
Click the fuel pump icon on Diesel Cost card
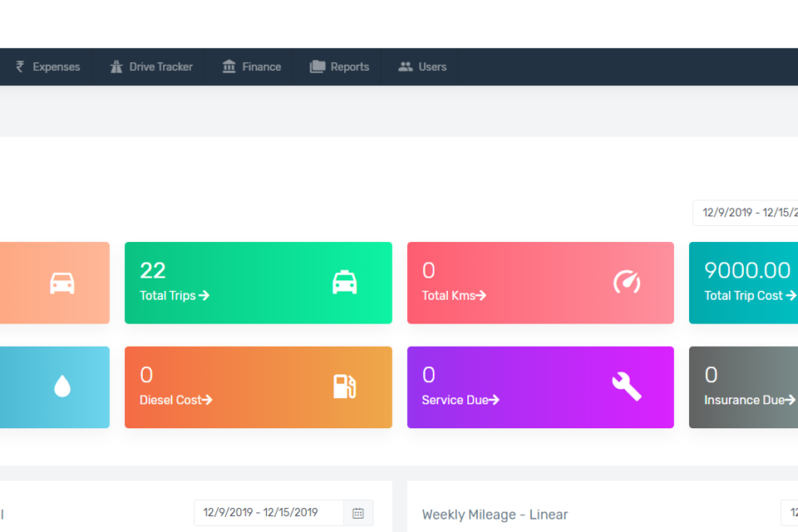(344, 387)
